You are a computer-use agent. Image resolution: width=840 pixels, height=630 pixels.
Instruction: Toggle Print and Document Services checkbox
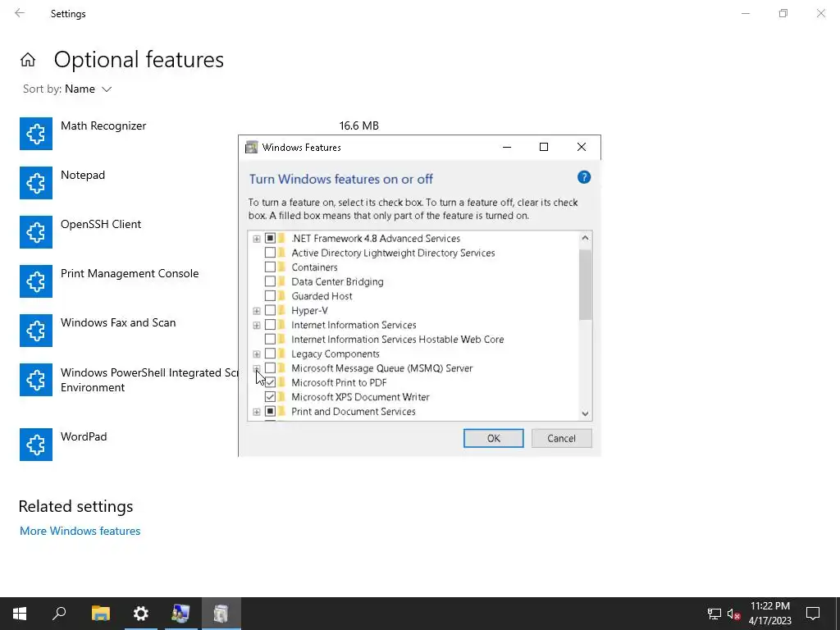coord(270,412)
